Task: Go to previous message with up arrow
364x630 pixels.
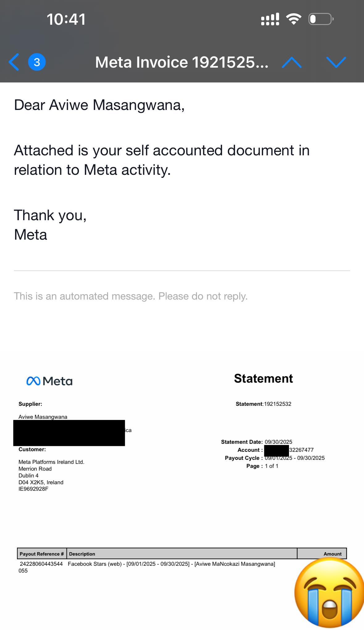Action: point(292,62)
